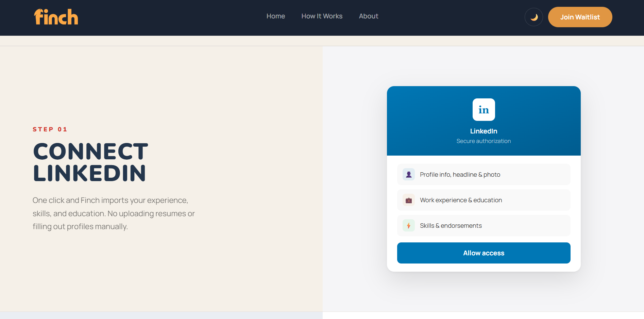Click the lightning bolt skills icon
The height and width of the screenshot is (319, 644).
(409, 225)
